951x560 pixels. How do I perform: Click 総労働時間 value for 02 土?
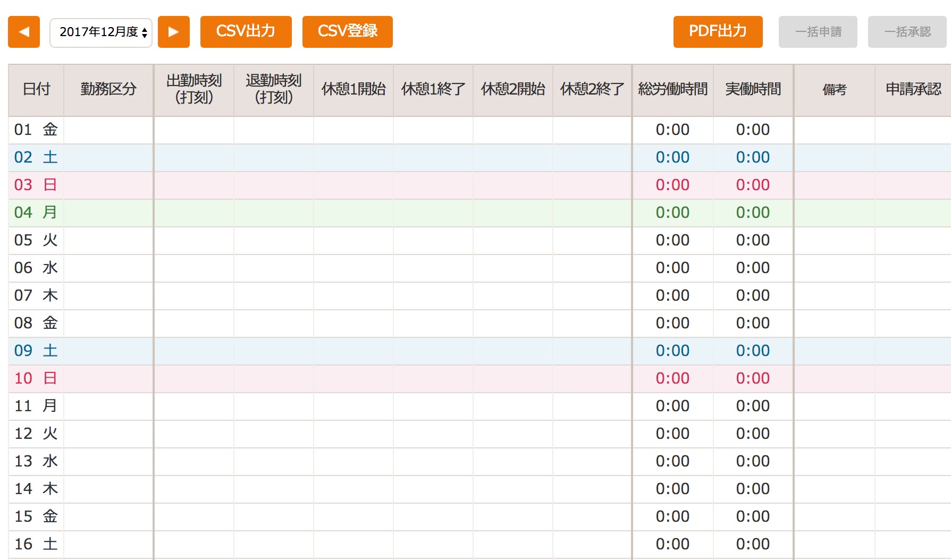(672, 158)
